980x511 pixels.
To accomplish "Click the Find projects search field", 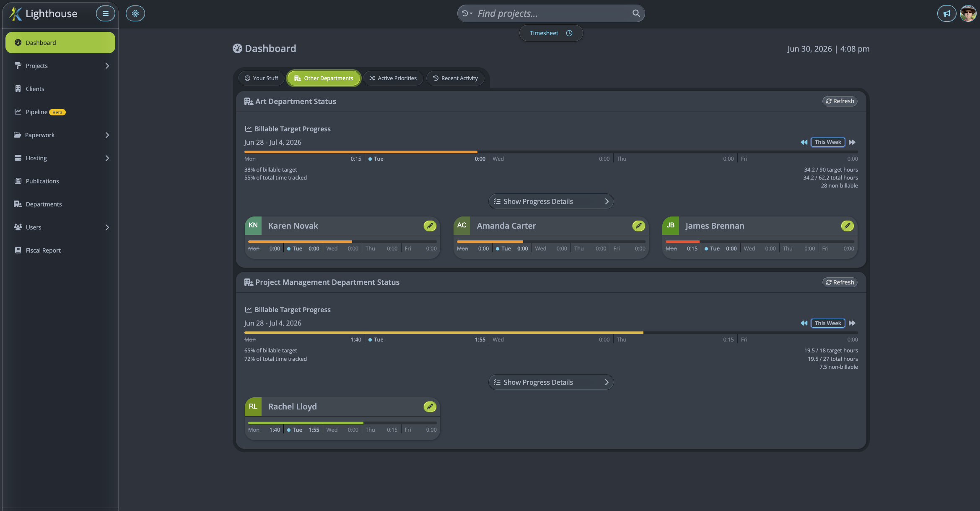I will (551, 13).
